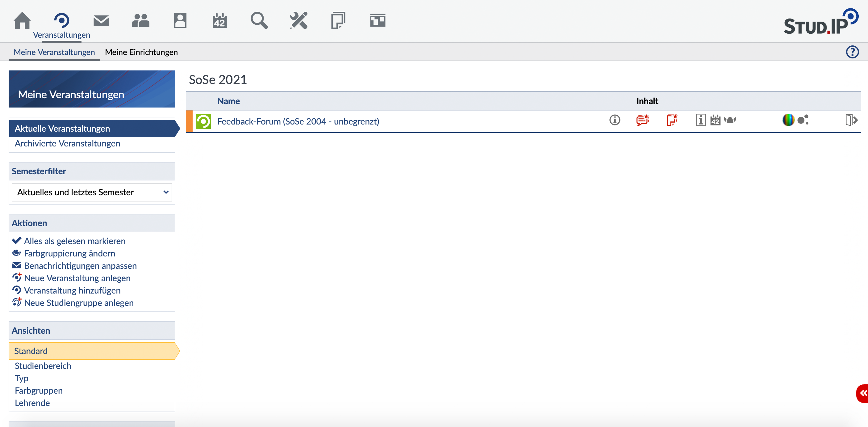Open the Community people icon
Screen dimensions: 868x427
tap(140, 21)
